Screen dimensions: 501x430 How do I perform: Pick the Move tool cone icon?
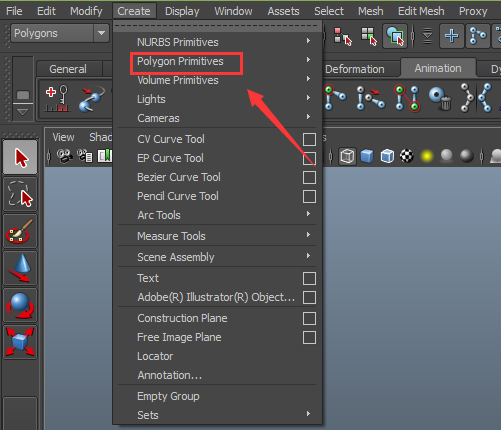[20, 268]
